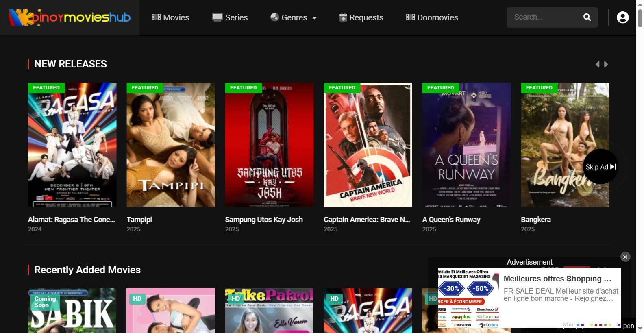
Task: Click the page scroll down arrow
Action: tap(640, 328)
